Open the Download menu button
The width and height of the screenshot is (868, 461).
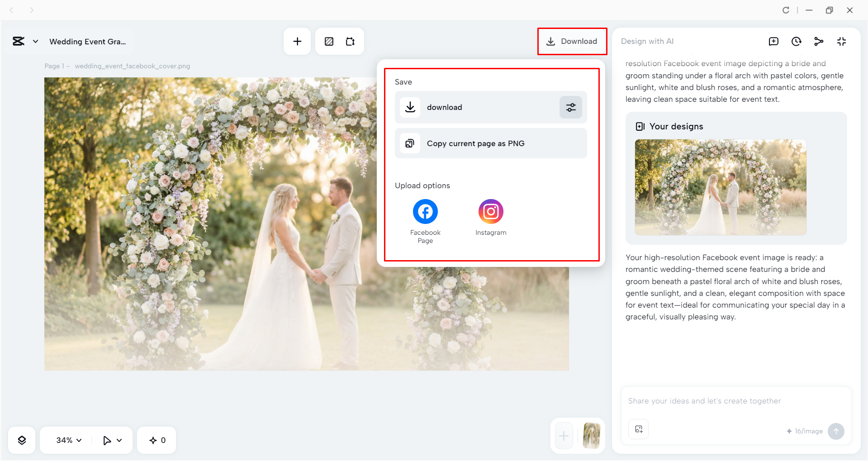(572, 42)
